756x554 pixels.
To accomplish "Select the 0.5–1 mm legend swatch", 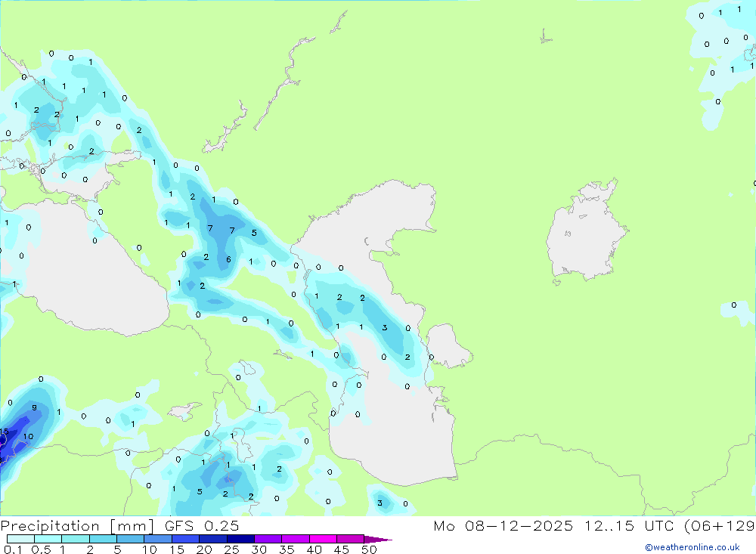I will (x=48, y=539).
